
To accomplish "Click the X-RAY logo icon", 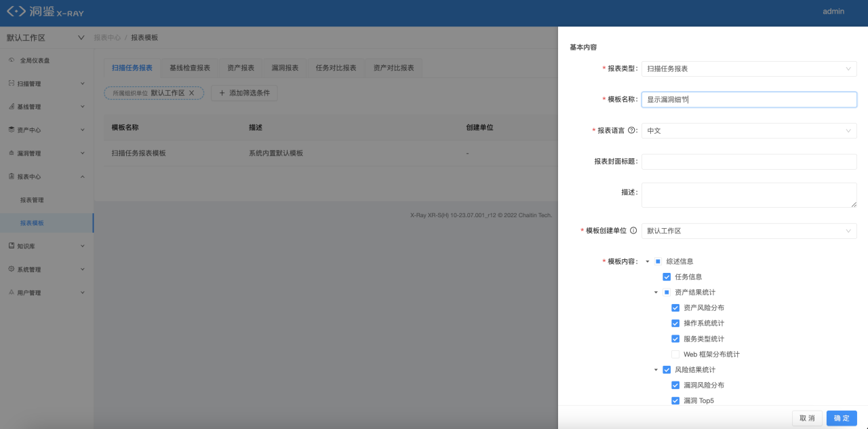I will [x=16, y=12].
